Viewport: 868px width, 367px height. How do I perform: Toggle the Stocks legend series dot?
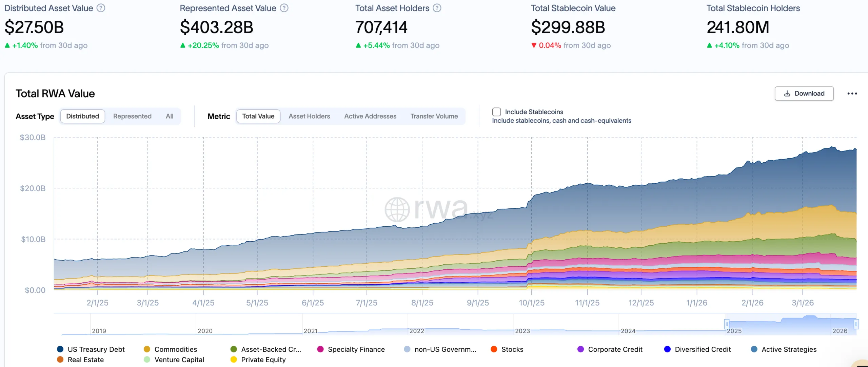494,349
